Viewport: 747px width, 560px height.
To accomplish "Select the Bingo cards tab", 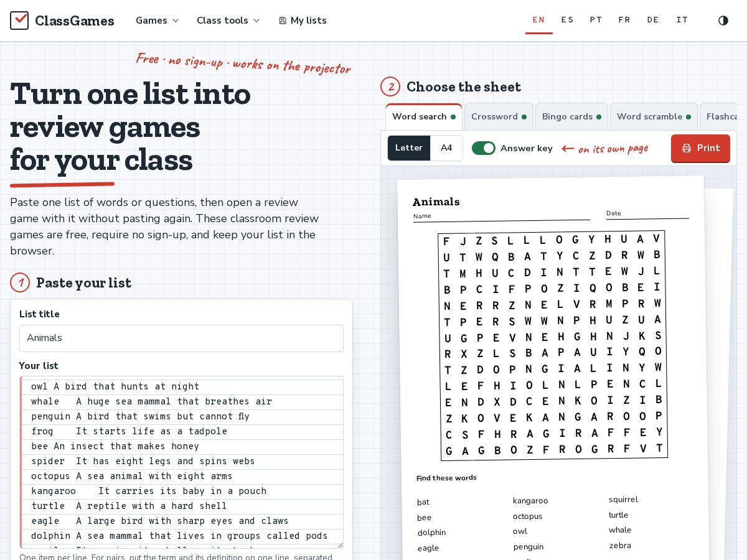I will (571, 117).
